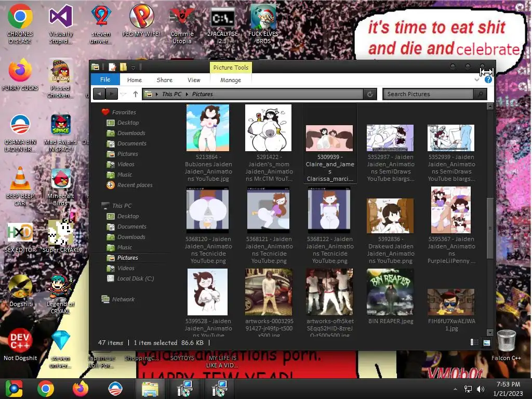
Task: Select the FIH6fU7XwAEJWA1.jpg thumbnail
Action: [x=451, y=302]
